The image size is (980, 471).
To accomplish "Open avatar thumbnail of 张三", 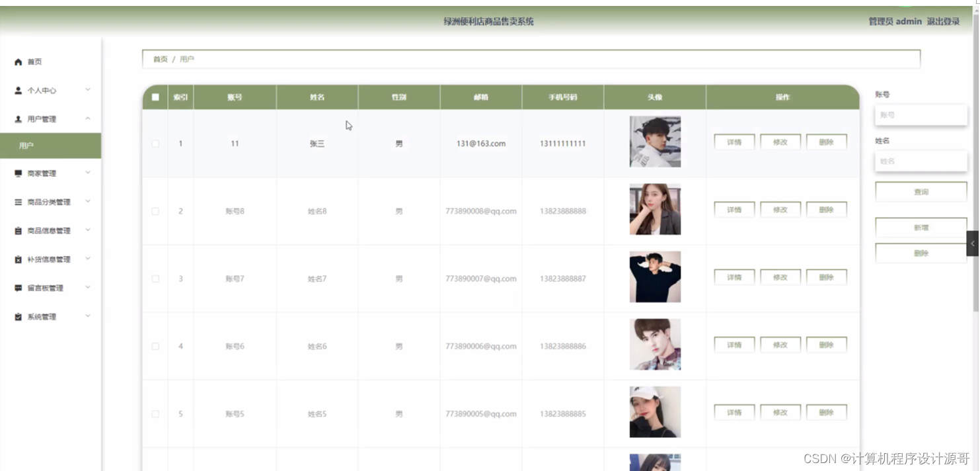I will (x=655, y=142).
